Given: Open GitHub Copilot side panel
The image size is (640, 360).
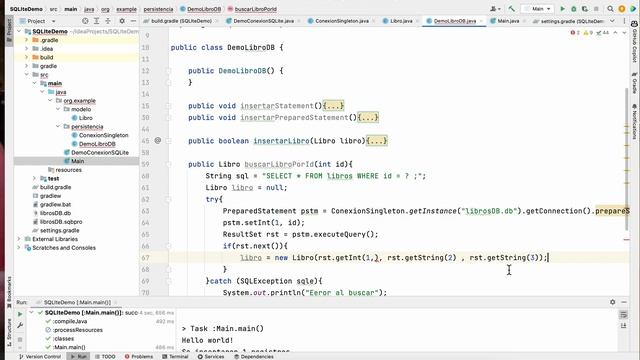Looking at the screenshot, I should [x=634, y=42].
